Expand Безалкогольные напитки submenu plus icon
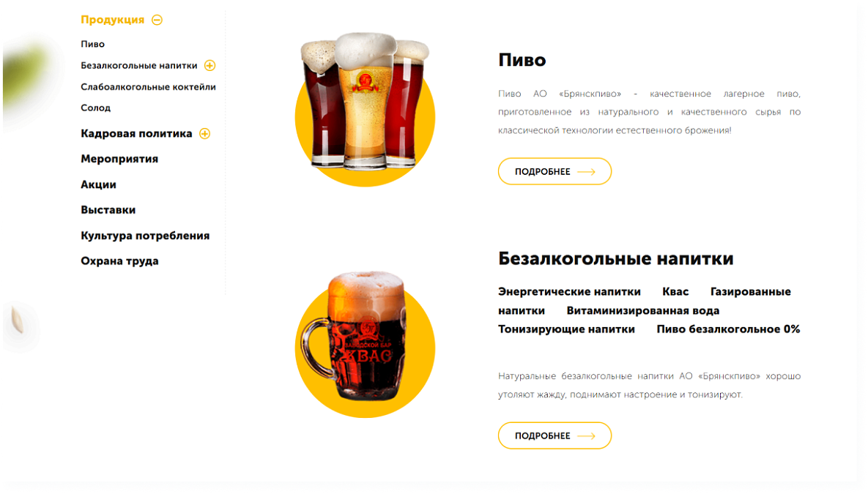This screenshot has width=868, height=494. tap(209, 65)
